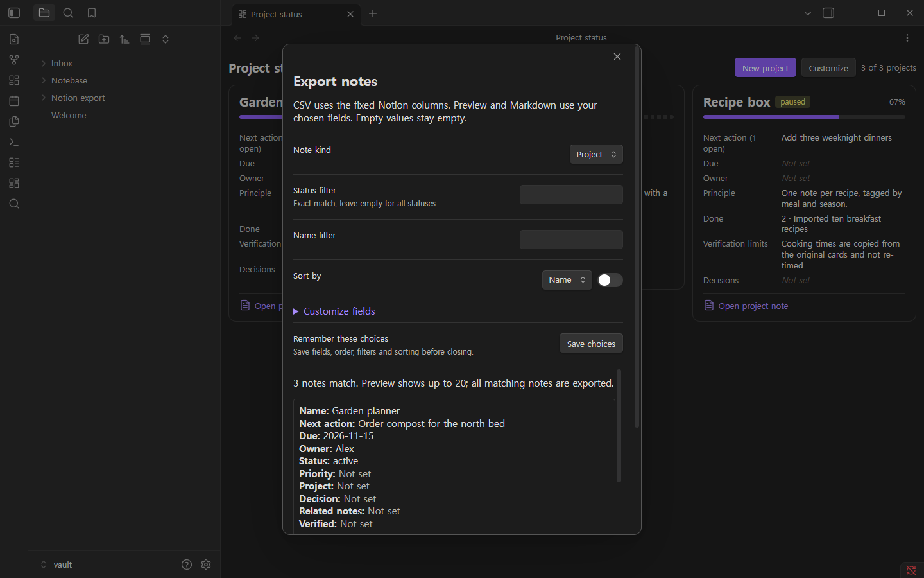
Task: Create a new folder with the folder-plus icon
Action: click(104, 39)
